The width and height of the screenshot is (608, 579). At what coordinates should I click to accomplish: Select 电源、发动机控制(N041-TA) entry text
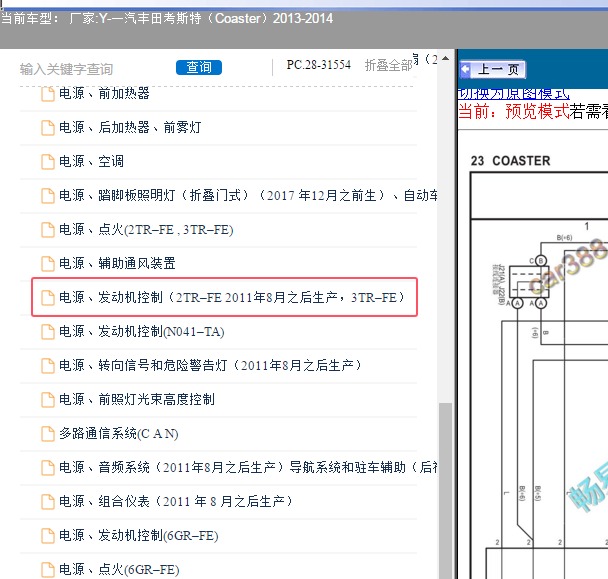coord(142,332)
